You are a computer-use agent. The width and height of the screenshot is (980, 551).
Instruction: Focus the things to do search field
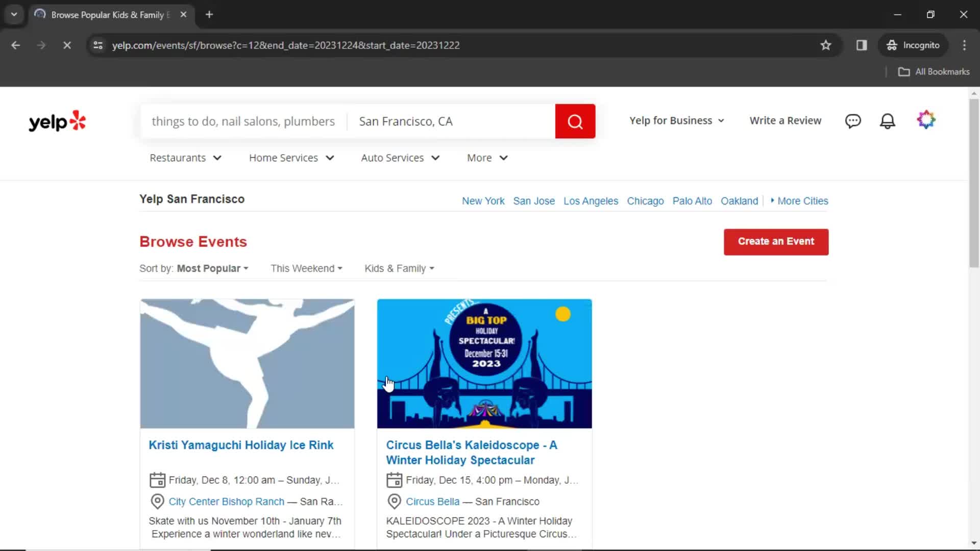(x=243, y=121)
